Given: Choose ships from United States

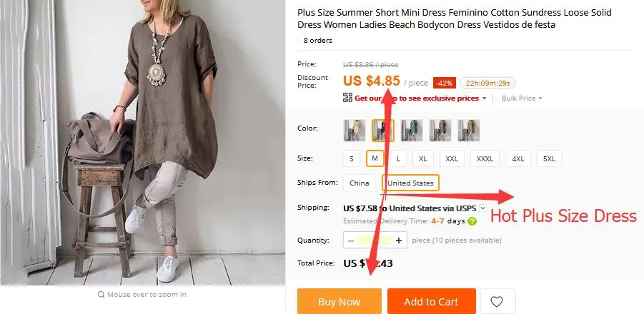Looking at the screenshot, I should click(410, 183).
